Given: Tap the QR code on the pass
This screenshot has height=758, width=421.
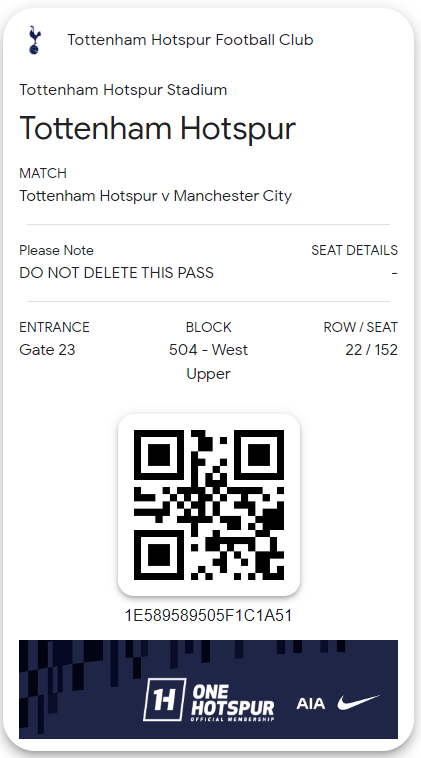Looking at the screenshot, I should tap(209, 505).
